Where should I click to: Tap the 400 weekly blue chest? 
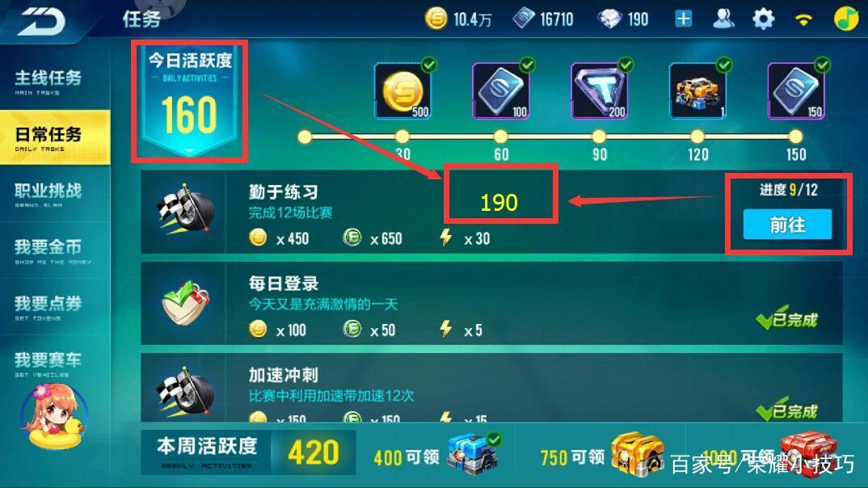pyautogui.click(x=471, y=454)
